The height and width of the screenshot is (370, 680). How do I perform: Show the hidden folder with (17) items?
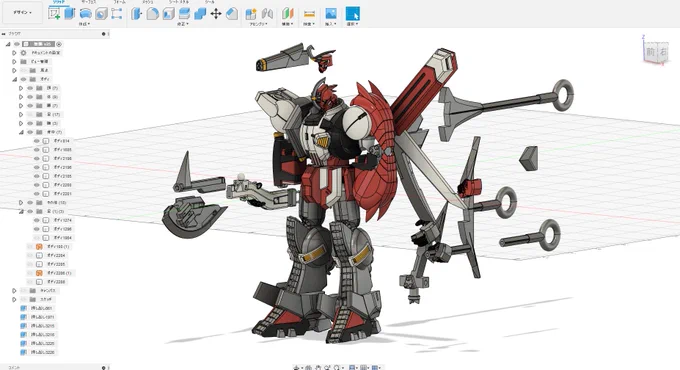[x=30, y=115]
